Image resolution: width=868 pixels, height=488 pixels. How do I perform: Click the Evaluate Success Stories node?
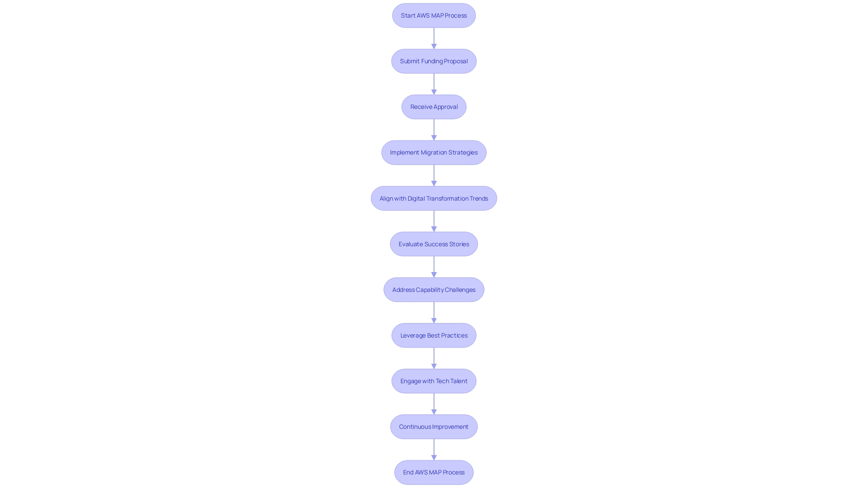point(434,244)
